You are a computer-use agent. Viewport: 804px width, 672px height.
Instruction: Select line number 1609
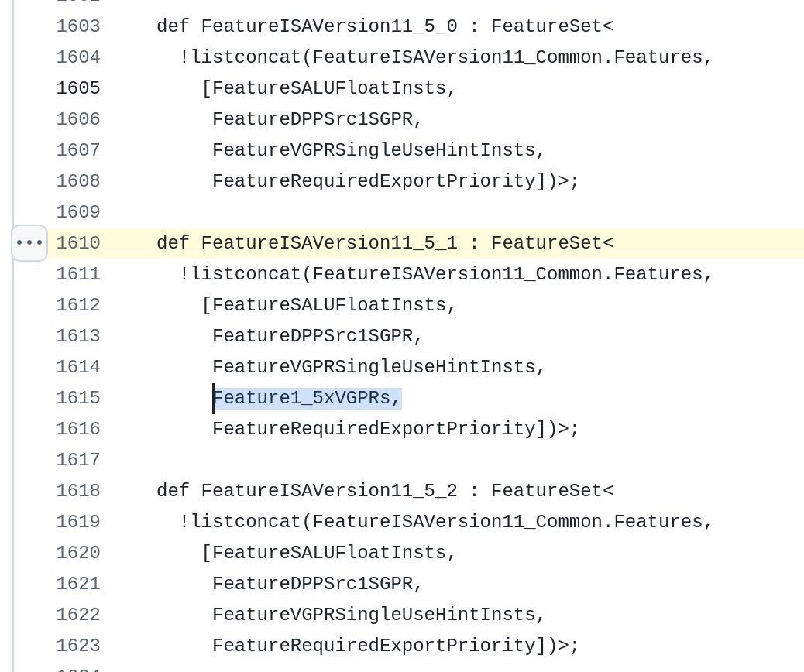click(x=78, y=212)
